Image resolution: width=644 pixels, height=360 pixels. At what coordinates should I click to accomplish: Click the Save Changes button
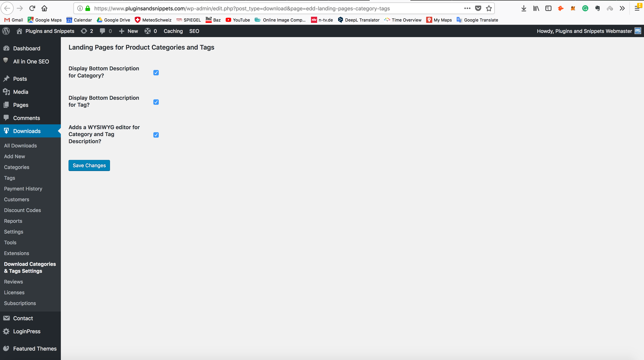point(89,165)
